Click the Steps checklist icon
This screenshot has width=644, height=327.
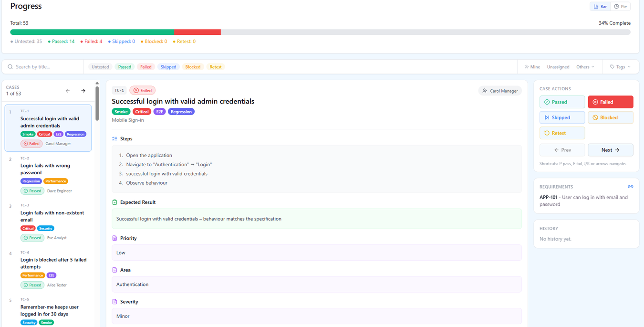(114, 139)
